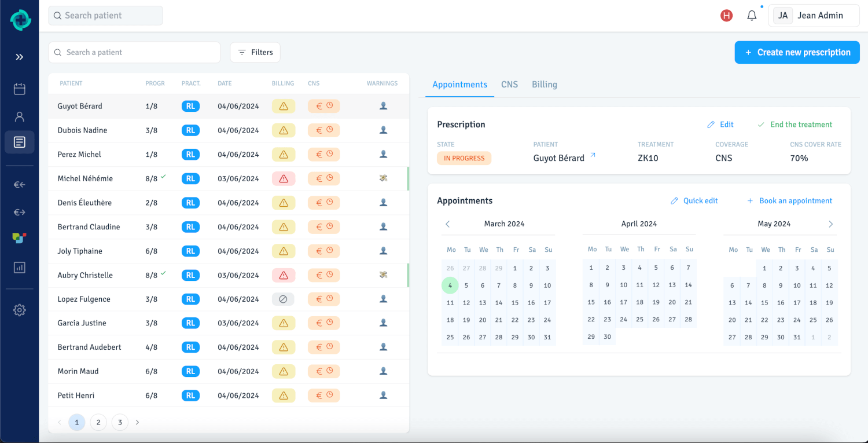Click money warning icon for Aubry Christelle
868x443 pixels.
click(383, 275)
